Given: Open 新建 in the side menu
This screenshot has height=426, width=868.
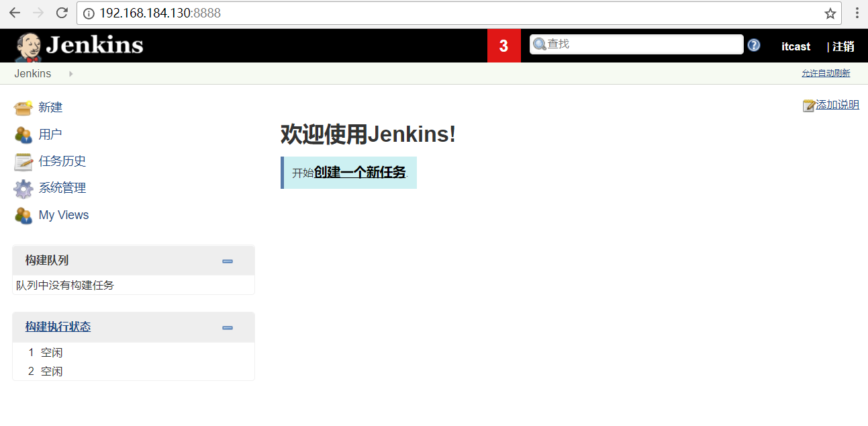Looking at the screenshot, I should [x=50, y=108].
